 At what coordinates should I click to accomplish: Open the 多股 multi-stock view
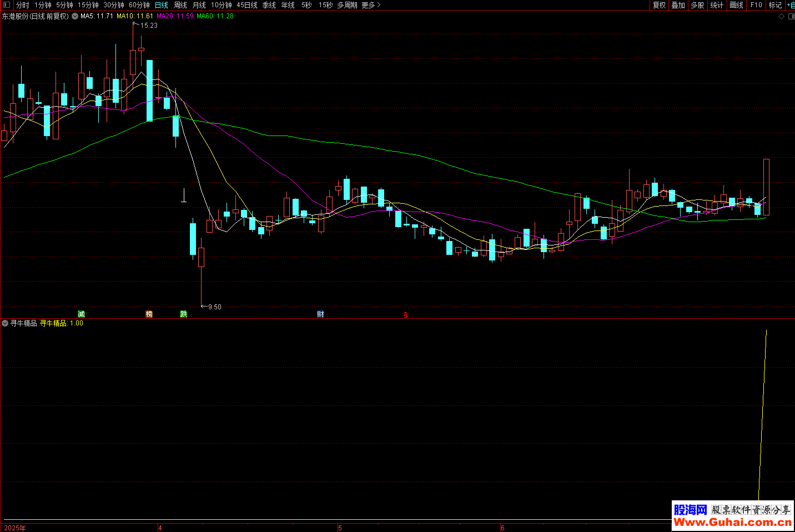pyautogui.click(x=698, y=5)
